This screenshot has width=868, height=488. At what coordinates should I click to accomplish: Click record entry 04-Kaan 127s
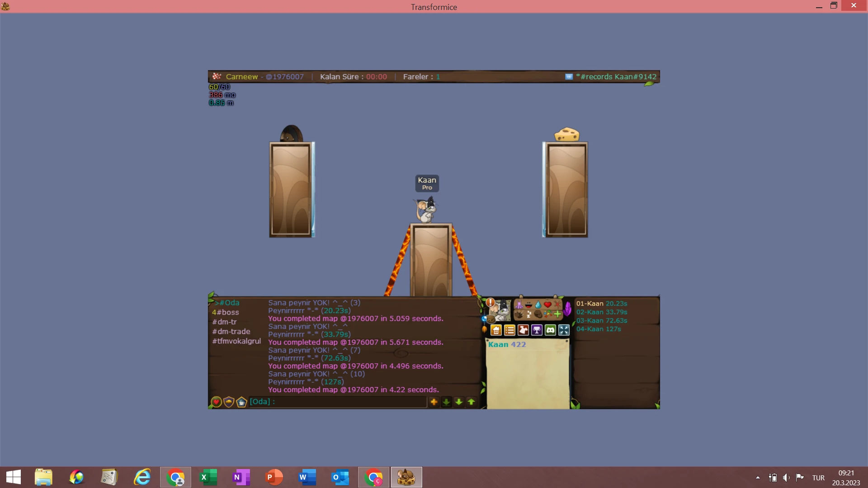click(x=599, y=329)
